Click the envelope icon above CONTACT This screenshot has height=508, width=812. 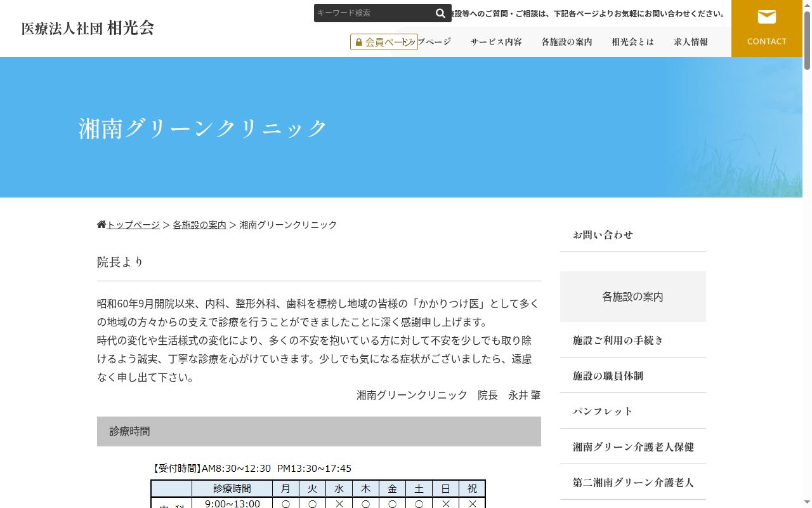(x=767, y=17)
